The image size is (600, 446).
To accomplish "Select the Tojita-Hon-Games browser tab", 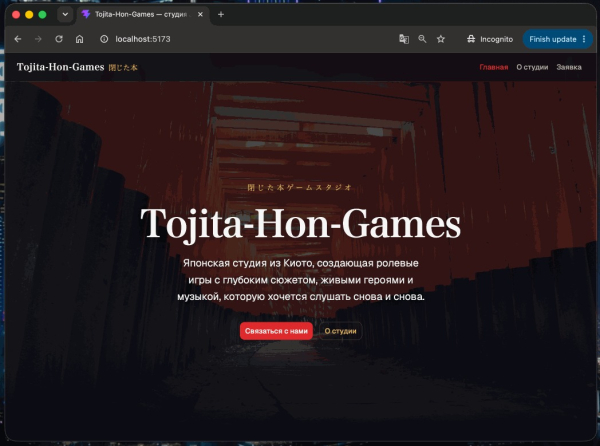I will [142, 15].
